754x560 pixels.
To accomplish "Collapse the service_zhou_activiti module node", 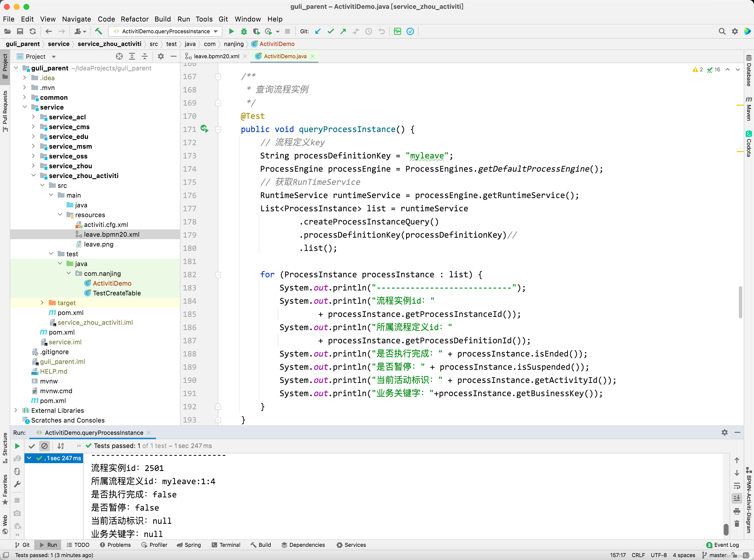I will tap(33, 176).
